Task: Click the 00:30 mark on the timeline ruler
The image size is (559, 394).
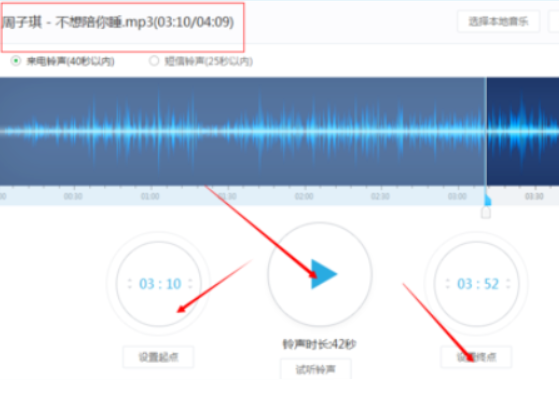Action: pyautogui.click(x=73, y=196)
